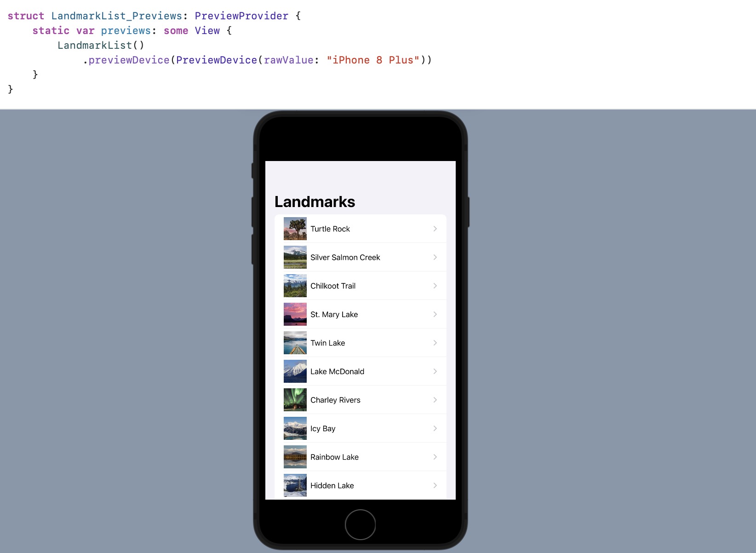This screenshot has width=756, height=553.
Task: Open Twin Lake using its chevron
Action: point(435,343)
